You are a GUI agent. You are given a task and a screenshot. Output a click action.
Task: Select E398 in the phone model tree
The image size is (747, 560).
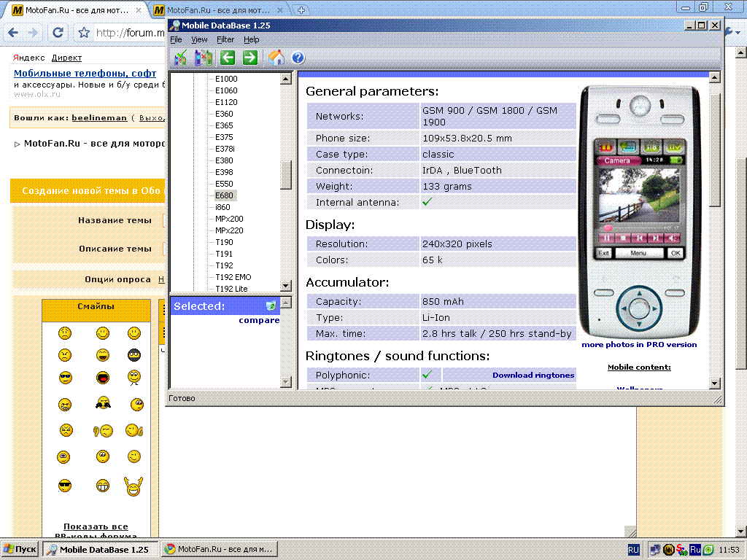(x=224, y=172)
